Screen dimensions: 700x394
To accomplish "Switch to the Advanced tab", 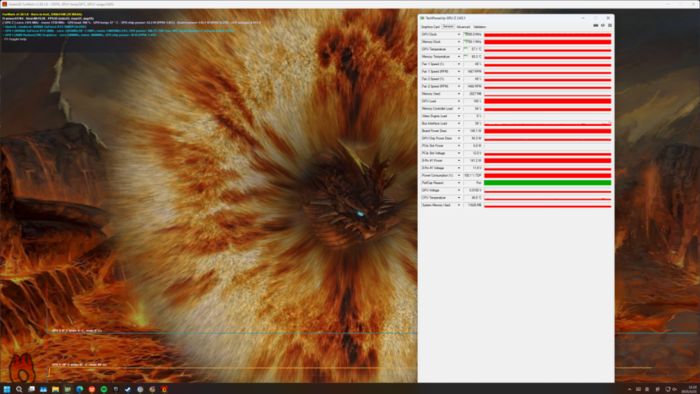I will [x=463, y=27].
